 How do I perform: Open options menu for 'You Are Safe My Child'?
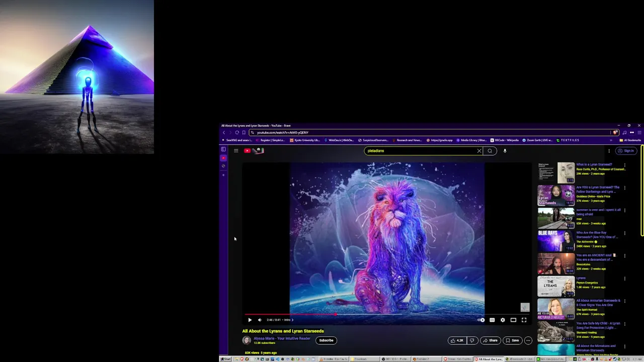(625, 324)
